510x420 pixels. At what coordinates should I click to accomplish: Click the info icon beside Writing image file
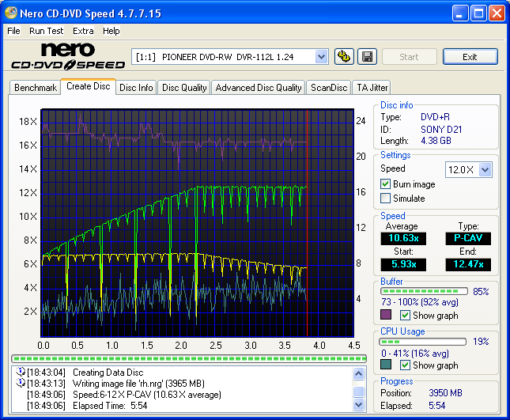point(21,383)
